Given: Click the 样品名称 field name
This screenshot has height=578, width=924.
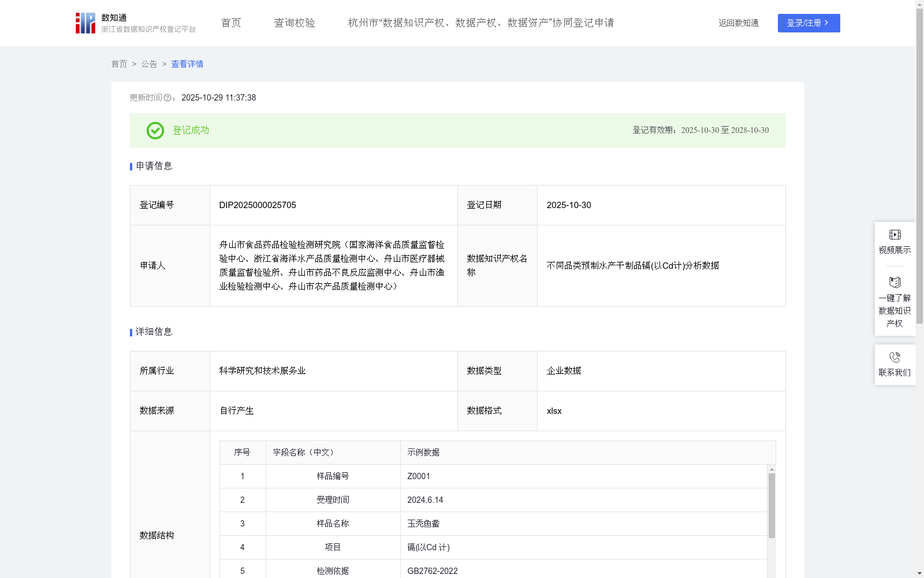Looking at the screenshot, I should [x=333, y=524].
